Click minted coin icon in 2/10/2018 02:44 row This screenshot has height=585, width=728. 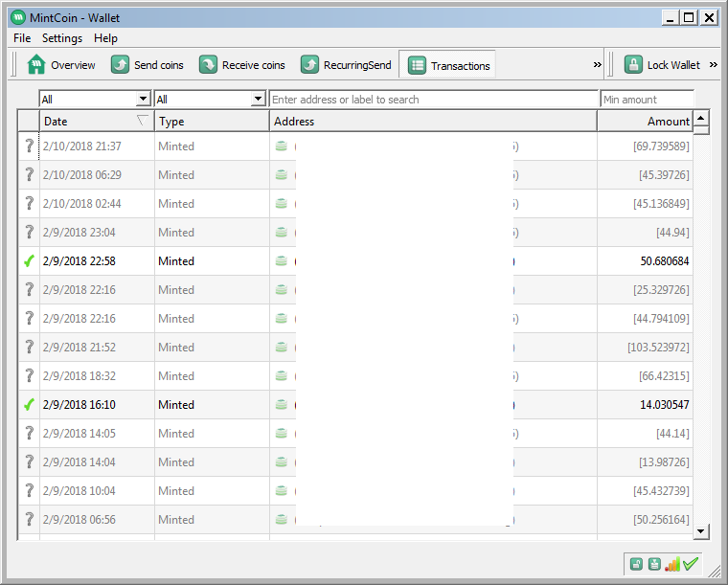click(x=282, y=204)
